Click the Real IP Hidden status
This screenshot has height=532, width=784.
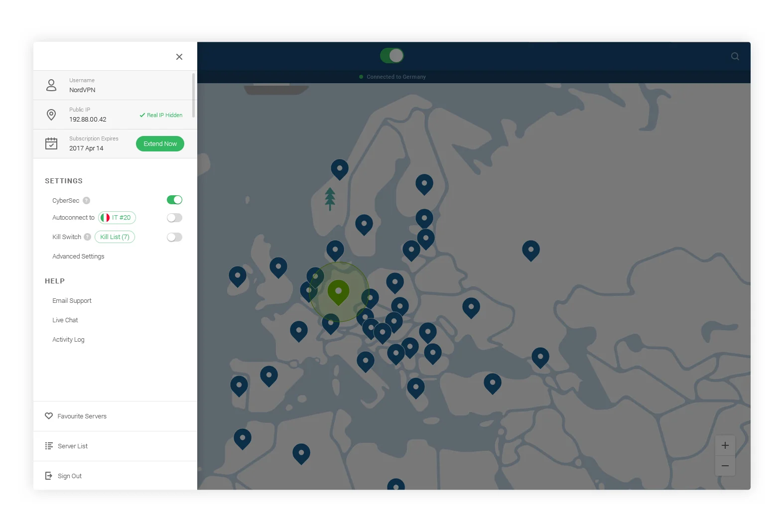pyautogui.click(x=161, y=115)
